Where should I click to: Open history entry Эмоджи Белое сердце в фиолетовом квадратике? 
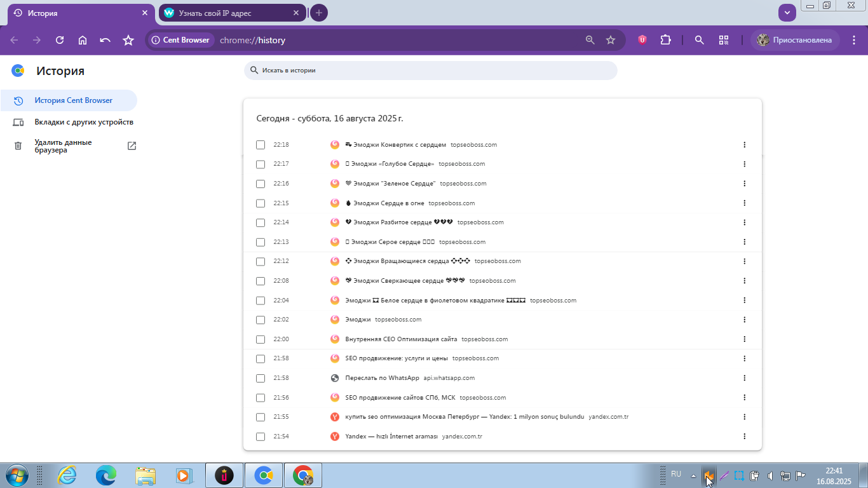pos(435,301)
